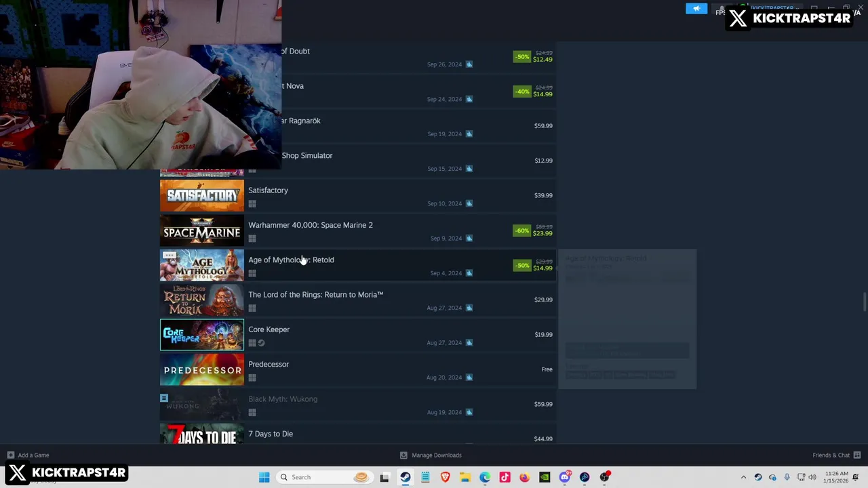Open Firefox from the taskbar
The width and height of the screenshot is (868, 488).
[525, 477]
